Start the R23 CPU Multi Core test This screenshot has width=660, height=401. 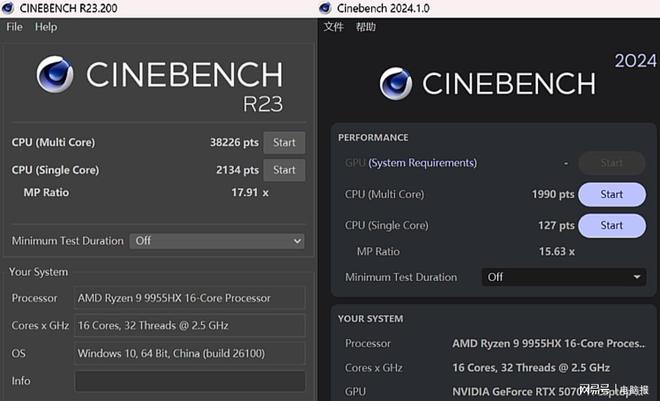point(284,143)
